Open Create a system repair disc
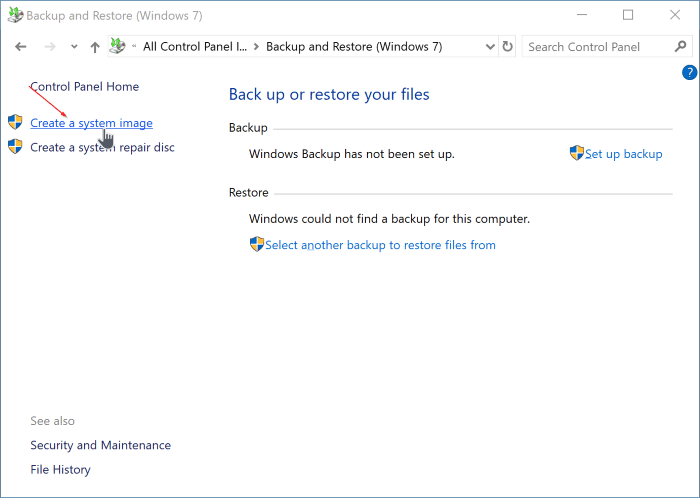This screenshot has height=498, width=700. coord(102,147)
